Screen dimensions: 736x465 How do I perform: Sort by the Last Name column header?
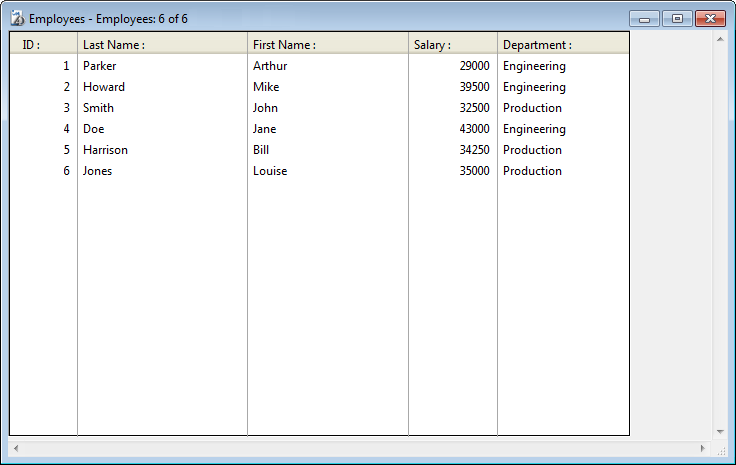click(x=162, y=44)
